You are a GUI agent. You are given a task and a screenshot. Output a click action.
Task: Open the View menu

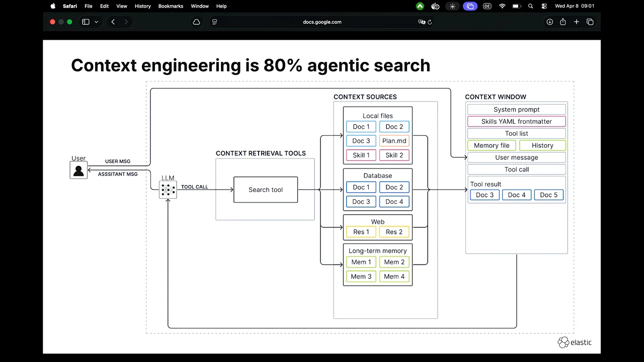122,6
